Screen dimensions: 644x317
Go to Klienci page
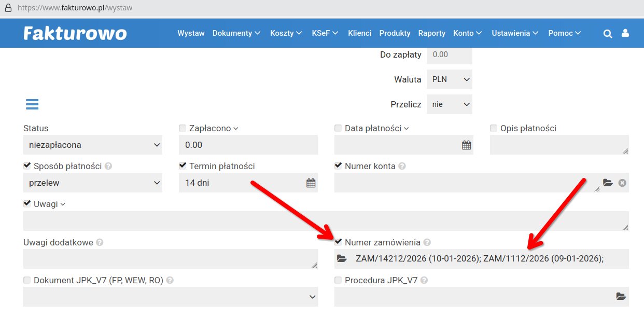point(359,33)
